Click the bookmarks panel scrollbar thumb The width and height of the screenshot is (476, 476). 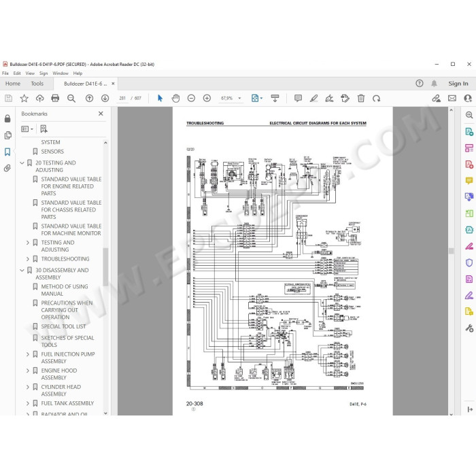pos(105,267)
